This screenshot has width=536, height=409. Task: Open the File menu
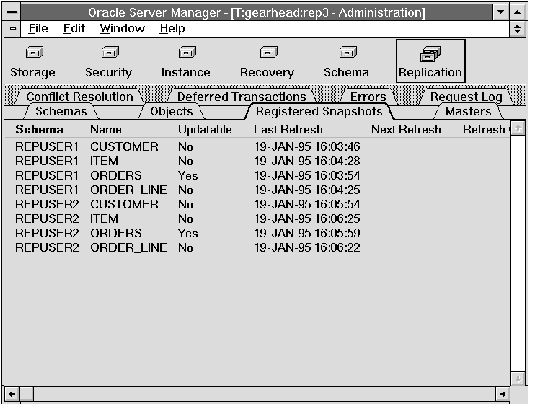(38, 29)
